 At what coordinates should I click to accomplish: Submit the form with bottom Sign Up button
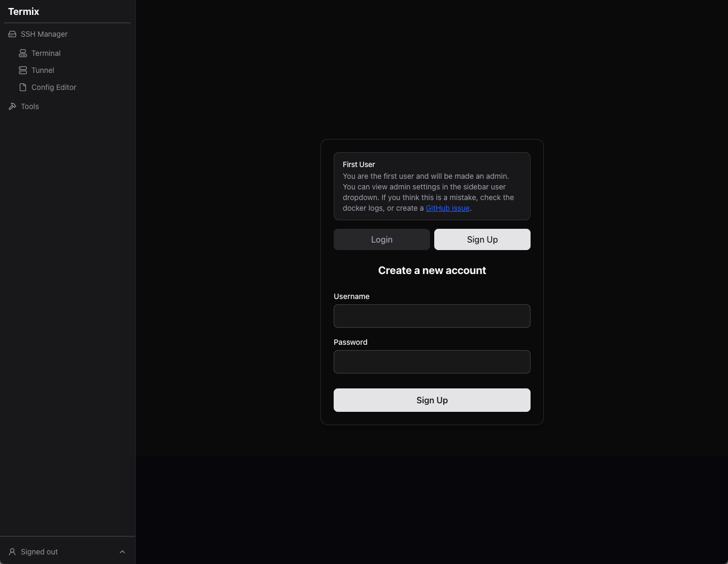432,400
